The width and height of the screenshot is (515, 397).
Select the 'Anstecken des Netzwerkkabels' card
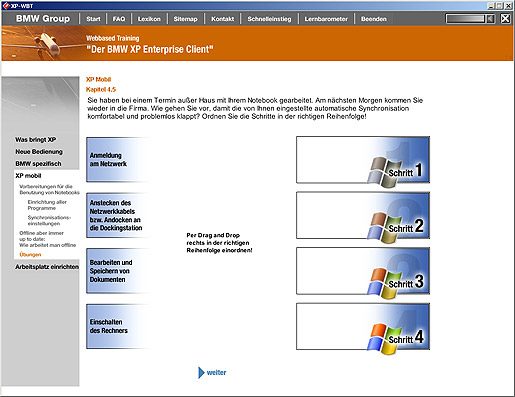(x=117, y=215)
